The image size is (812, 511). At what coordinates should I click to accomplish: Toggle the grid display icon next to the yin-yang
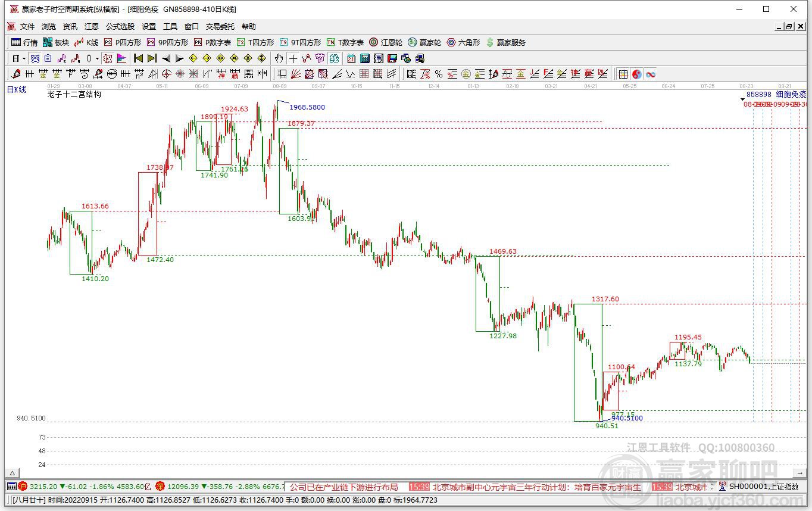coord(623,74)
